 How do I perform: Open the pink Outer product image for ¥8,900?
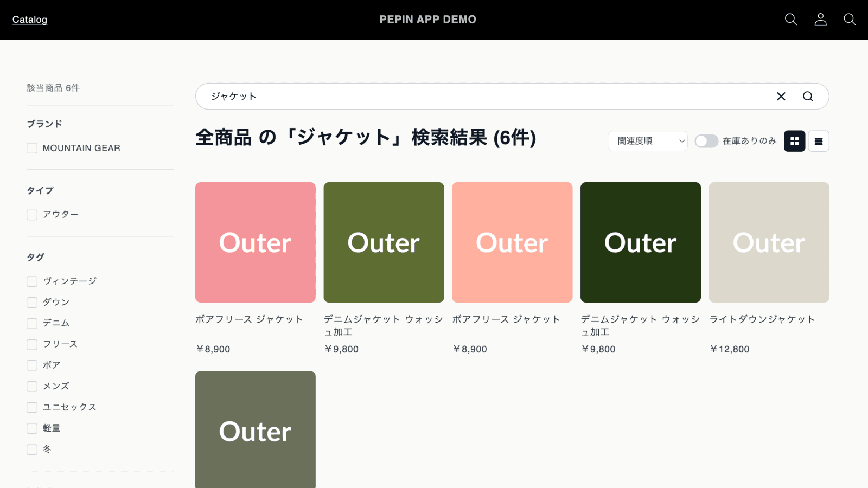coord(256,242)
